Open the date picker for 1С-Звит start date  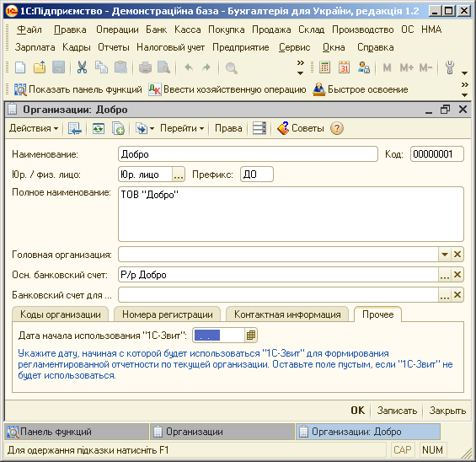(251, 336)
